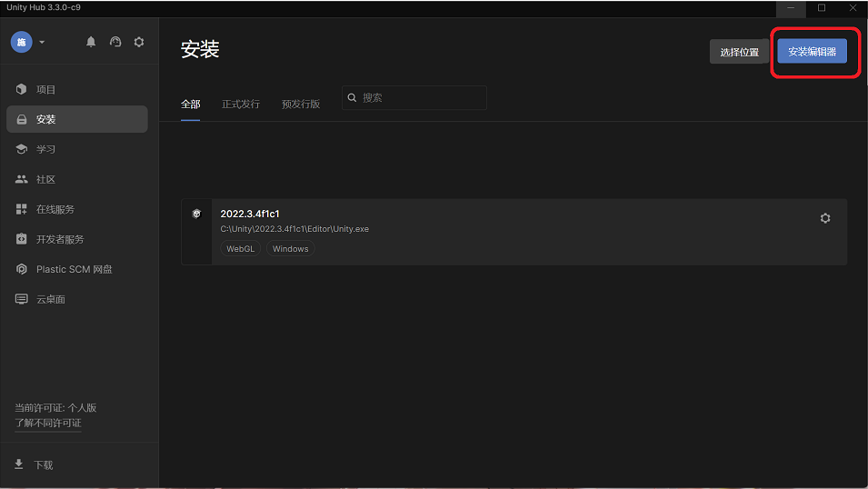The height and width of the screenshot is (489, 868).
Task: Open gear settings for 2022.3.4f1c1
Action: [825, 218]
